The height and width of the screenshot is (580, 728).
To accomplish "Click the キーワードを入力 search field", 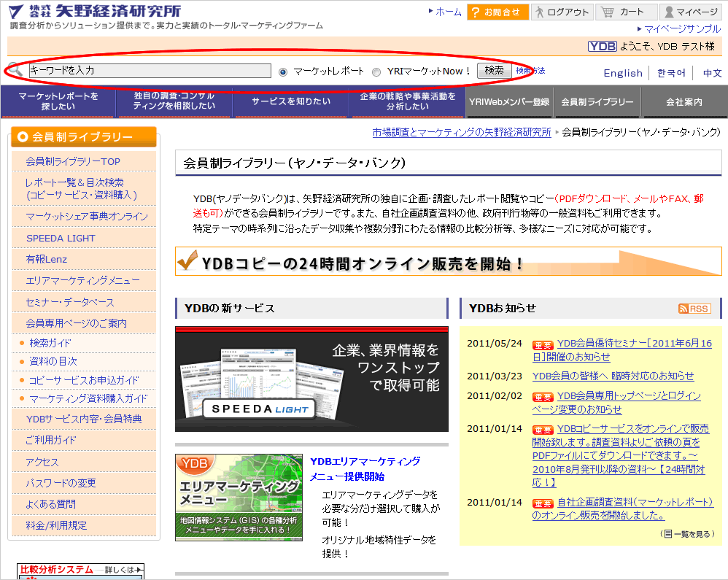I will point(150,71).
